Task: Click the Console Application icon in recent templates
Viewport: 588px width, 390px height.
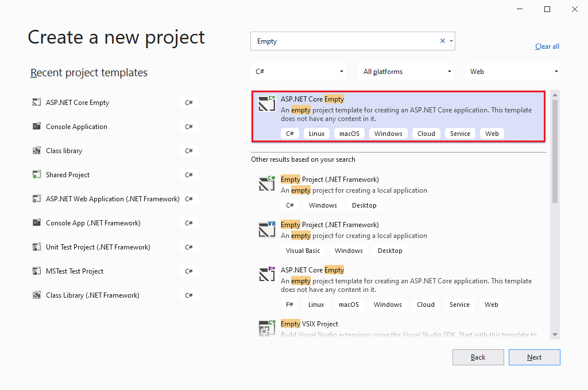Action: (37, 126)
